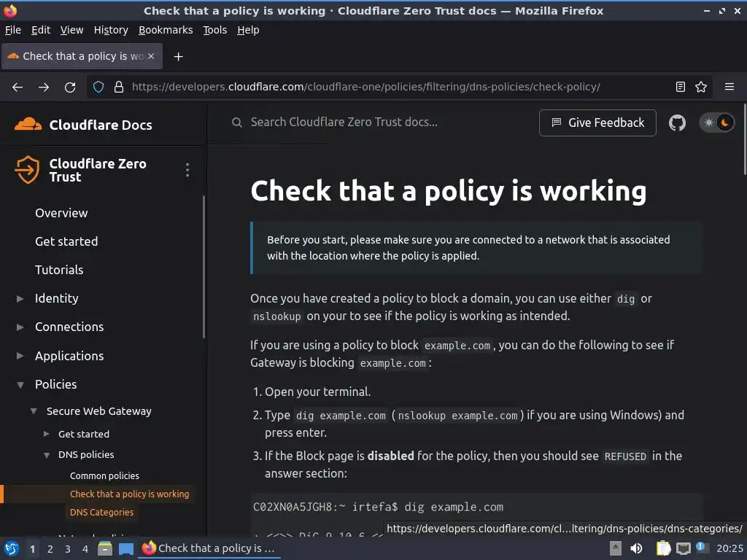Open the File menu
Image resolution: width=747 pixels, height=560 pixels.
[x=13, y=30]
